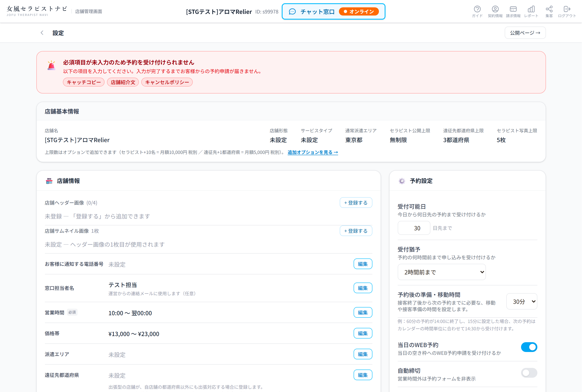Open the 予約後の準備・移動時間 30分 dropdown
This screenshot has width=588, height=392.
tap(527, 304)
